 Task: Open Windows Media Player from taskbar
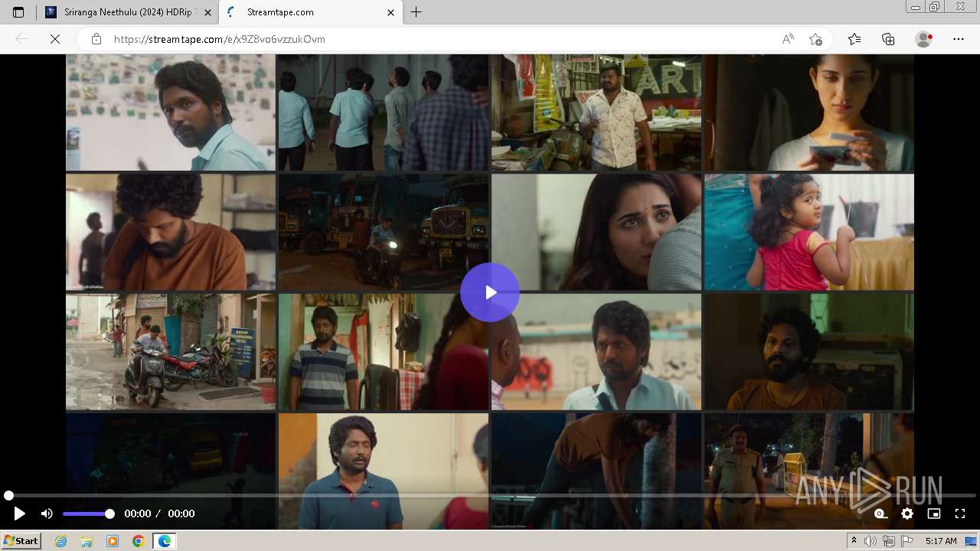click(x=113, y=541)
